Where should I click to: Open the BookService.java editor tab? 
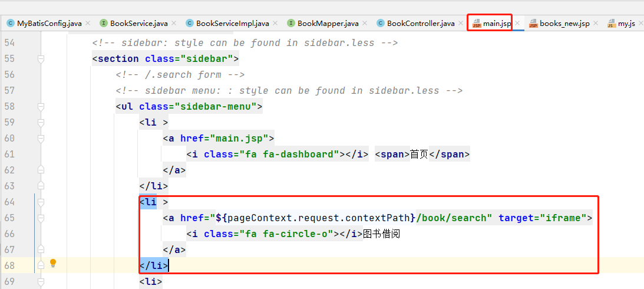coord(139,24)
